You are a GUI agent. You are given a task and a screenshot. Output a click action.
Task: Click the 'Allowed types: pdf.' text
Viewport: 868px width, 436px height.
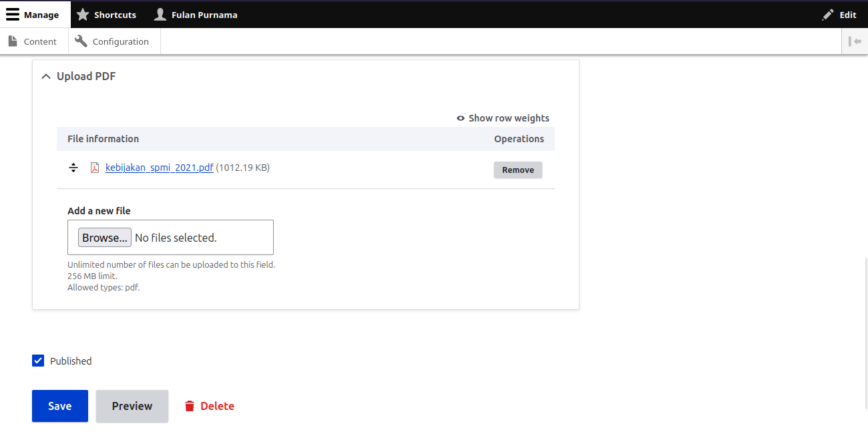pos(103,288)
